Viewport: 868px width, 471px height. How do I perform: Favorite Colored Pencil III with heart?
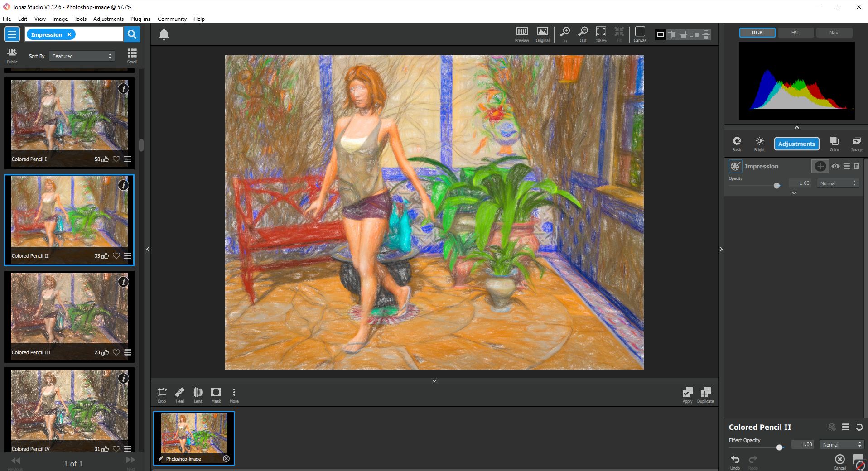(116, 352)
